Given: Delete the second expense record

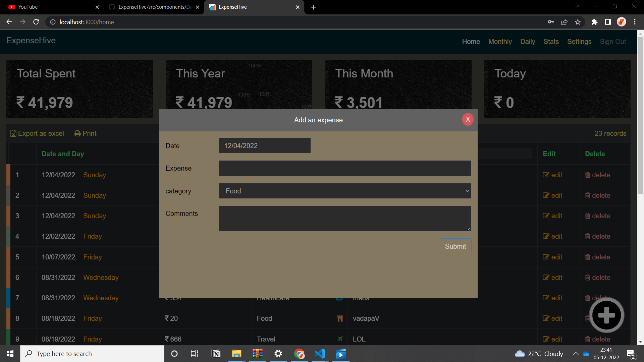Looking at the screenshot, I should (597, 195).
